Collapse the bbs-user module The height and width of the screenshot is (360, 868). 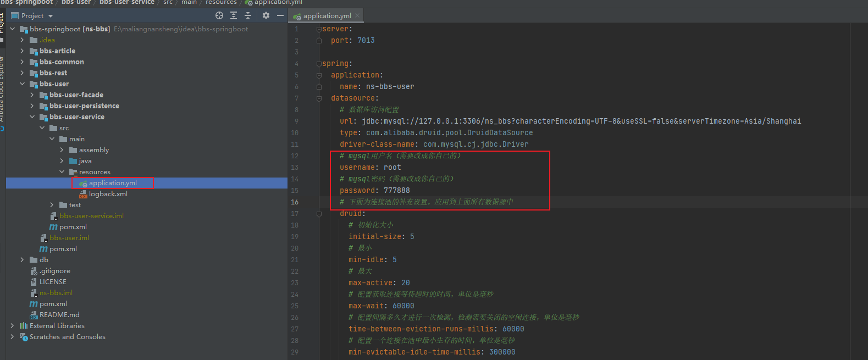click(x=22, y=84)
